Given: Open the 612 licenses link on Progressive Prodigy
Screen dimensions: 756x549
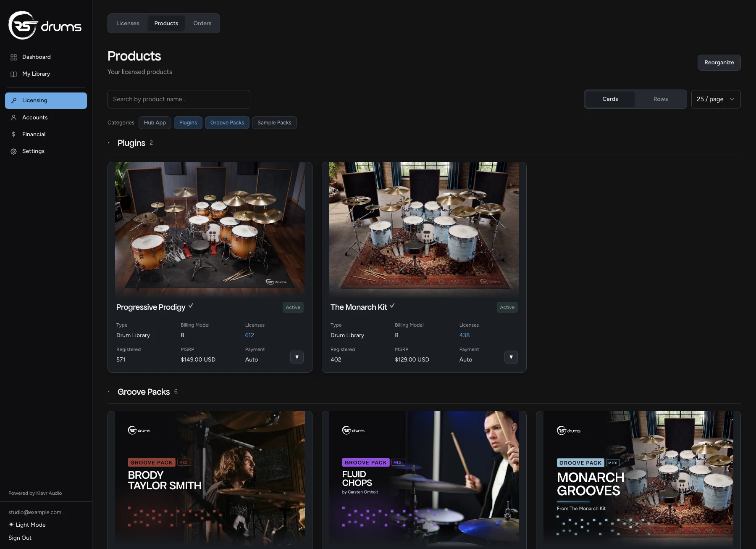Looking at the screenshot, I should 249,335.
